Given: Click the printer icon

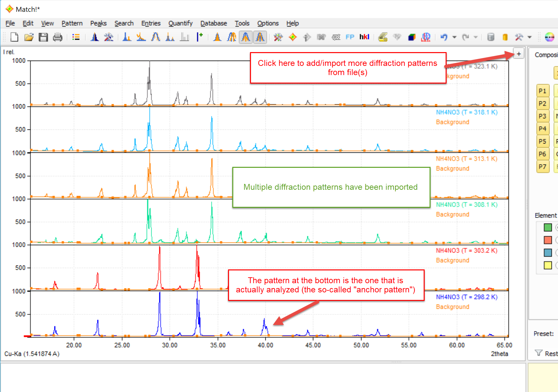Looking at the screenshot, I should pyautogui.click(x=58, y=37).
